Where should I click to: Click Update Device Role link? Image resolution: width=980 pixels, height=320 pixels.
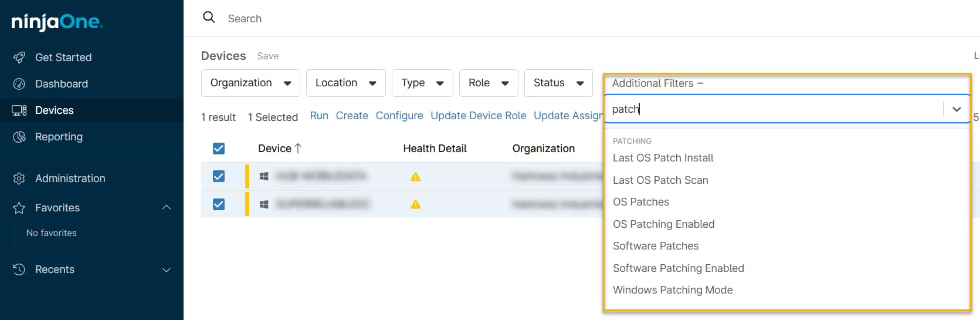pyautogui.click(x=478, y=116)
